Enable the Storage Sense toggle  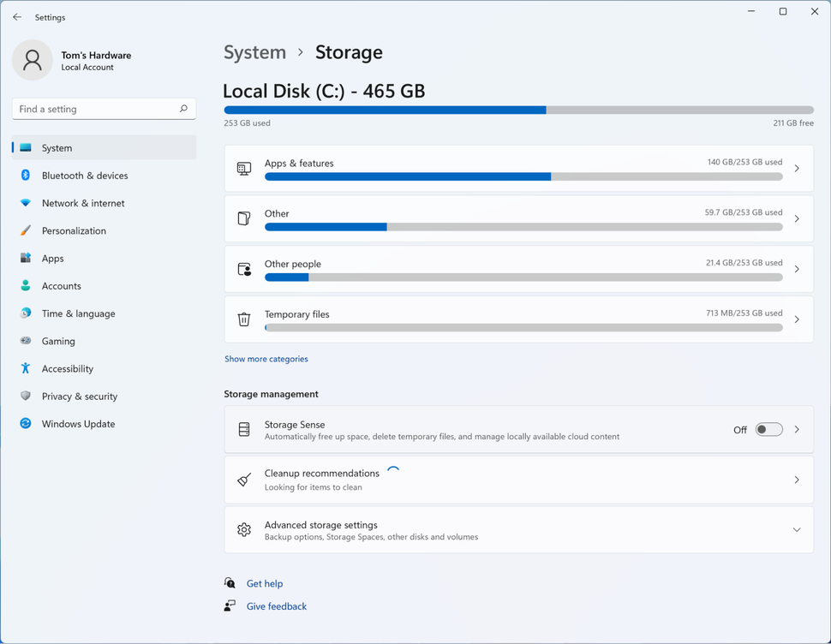[768, 429]
